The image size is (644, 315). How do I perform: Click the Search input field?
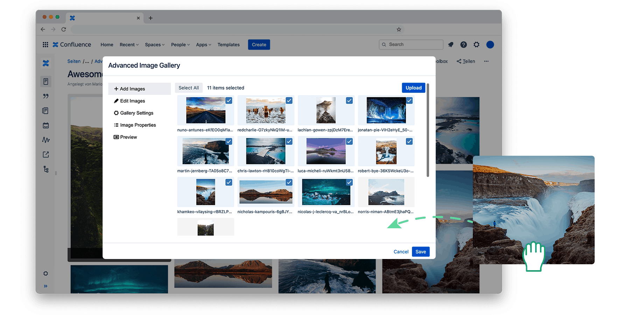click(x=411, y=44)
